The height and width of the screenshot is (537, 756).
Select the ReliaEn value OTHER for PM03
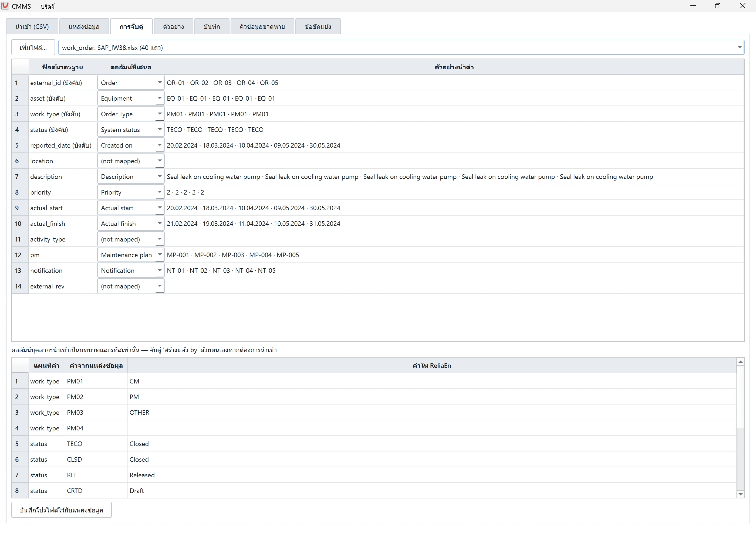[432, 412]
